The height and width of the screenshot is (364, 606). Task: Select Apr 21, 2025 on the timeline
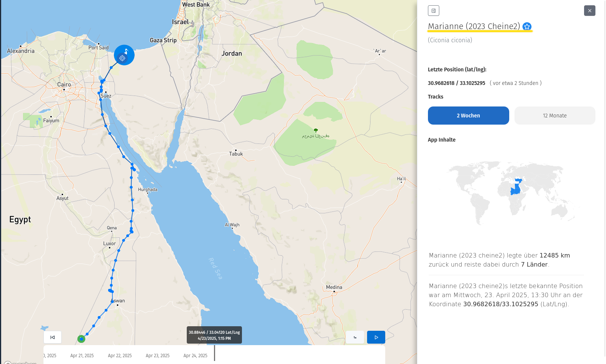click(82, 356)
